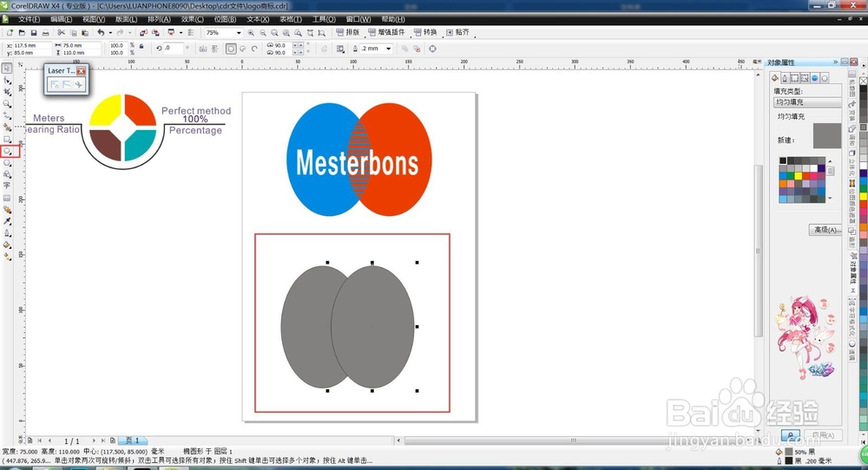Screen dimensions: 868x470
Task: Collapse the 对象属性 docker chevrons
Action: point(835,62)
